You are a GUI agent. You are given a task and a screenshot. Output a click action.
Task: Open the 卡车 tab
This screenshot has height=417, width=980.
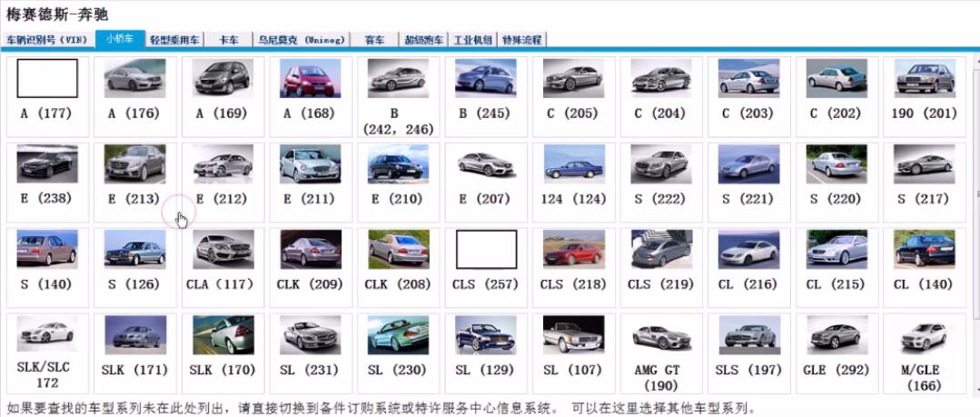click(229, 40)
